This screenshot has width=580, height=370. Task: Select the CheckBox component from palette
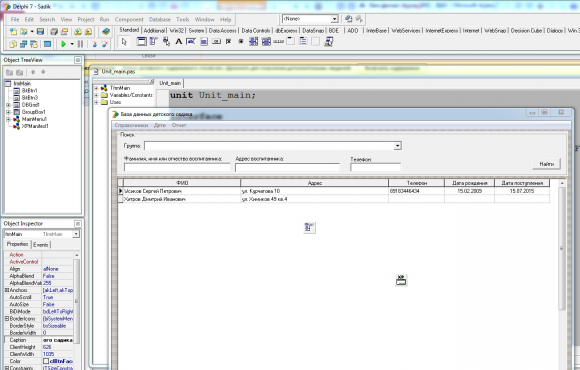pos(229,42)
